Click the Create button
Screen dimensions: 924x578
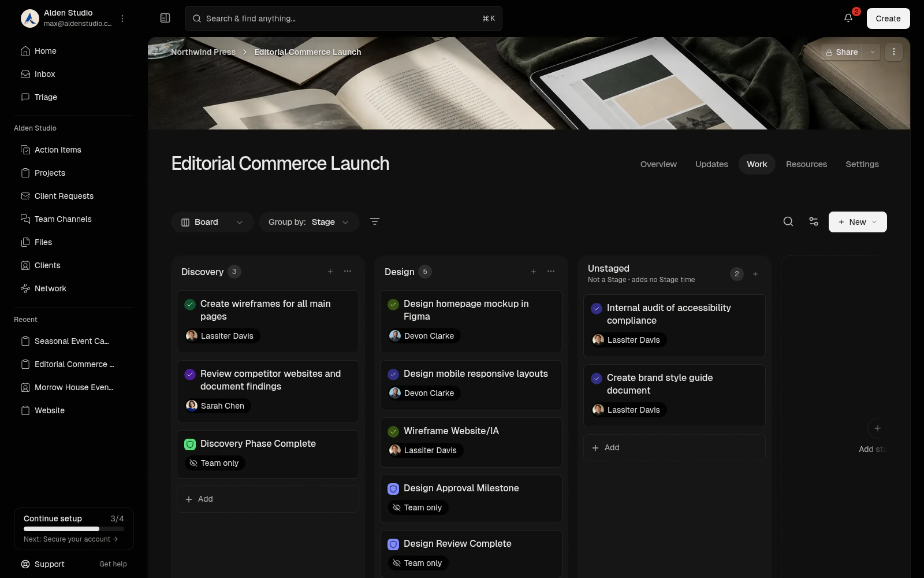888,18
